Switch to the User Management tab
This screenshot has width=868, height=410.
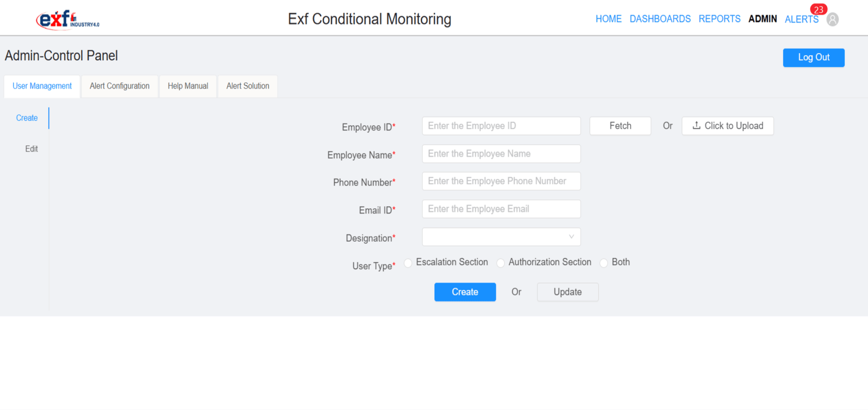coord(42,86)
